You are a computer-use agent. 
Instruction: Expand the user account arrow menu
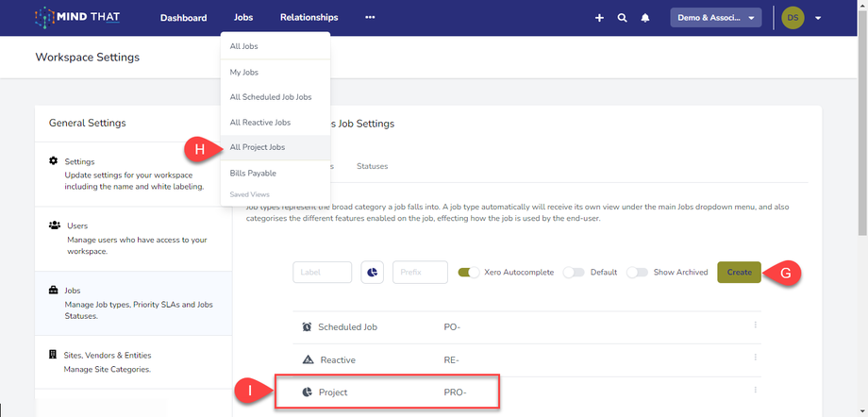818,18
